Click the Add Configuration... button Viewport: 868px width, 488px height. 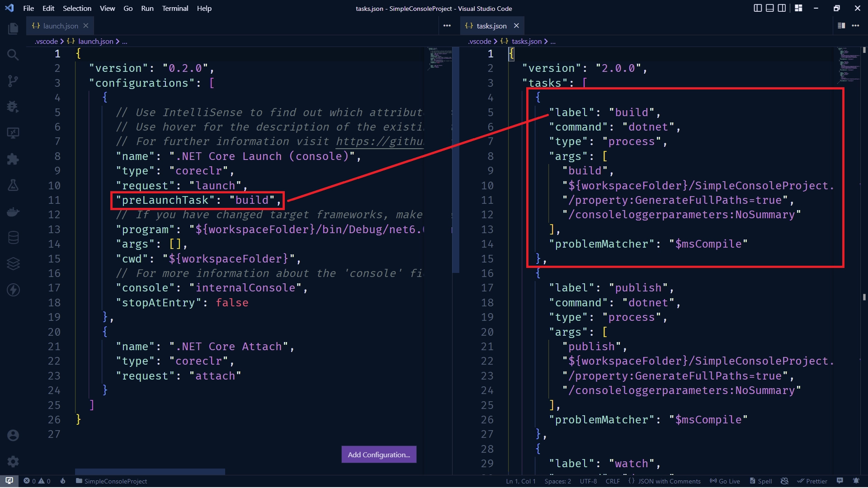(378, 455)
